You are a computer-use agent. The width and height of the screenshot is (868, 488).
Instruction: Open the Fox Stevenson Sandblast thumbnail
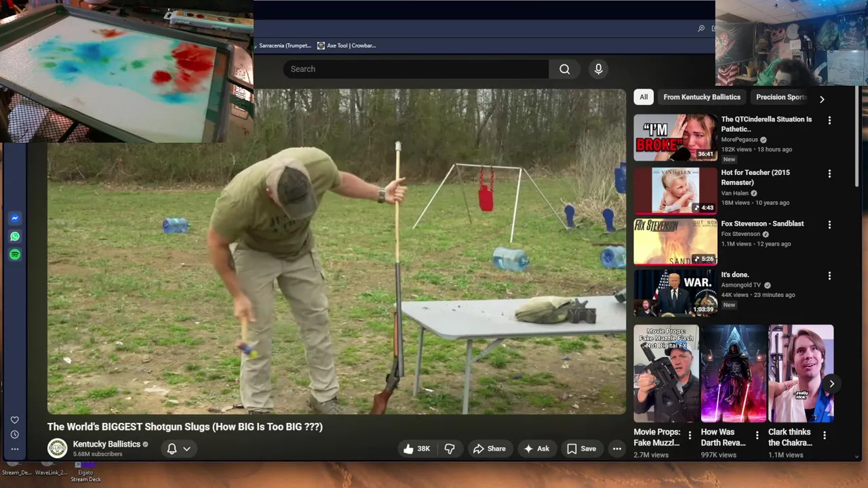pyautogui.click(x=675, y=241)
